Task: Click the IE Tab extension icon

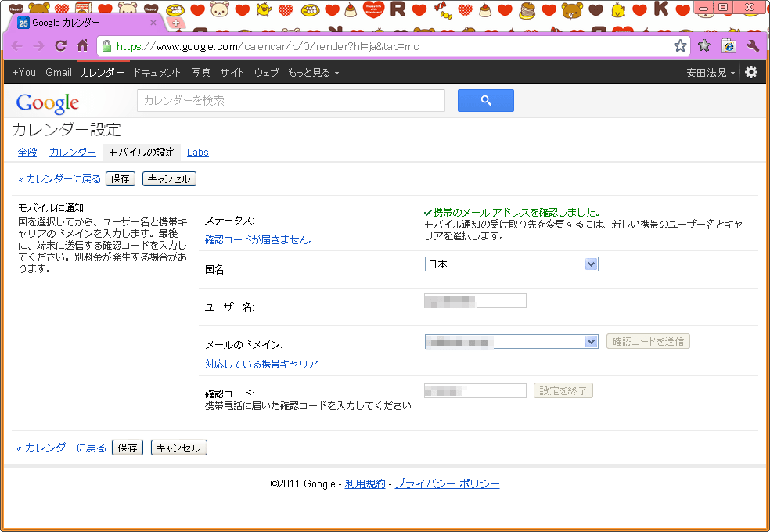Action: 729,45
